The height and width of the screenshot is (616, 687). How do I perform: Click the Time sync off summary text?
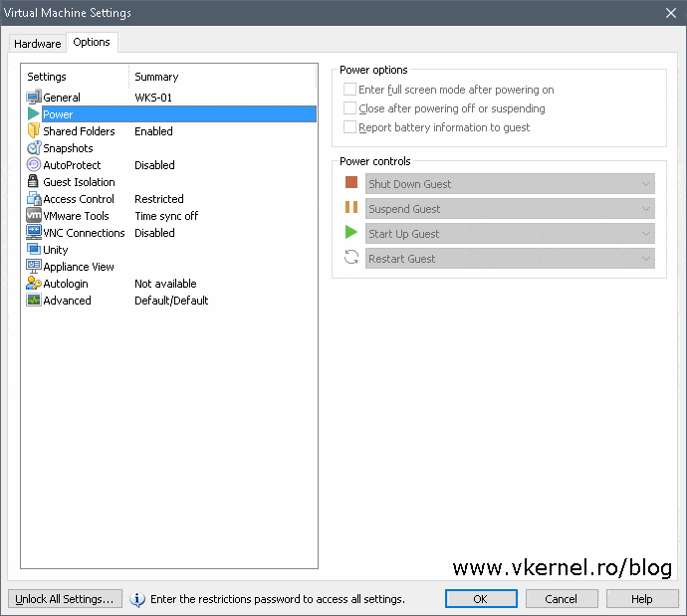[166, 216]
